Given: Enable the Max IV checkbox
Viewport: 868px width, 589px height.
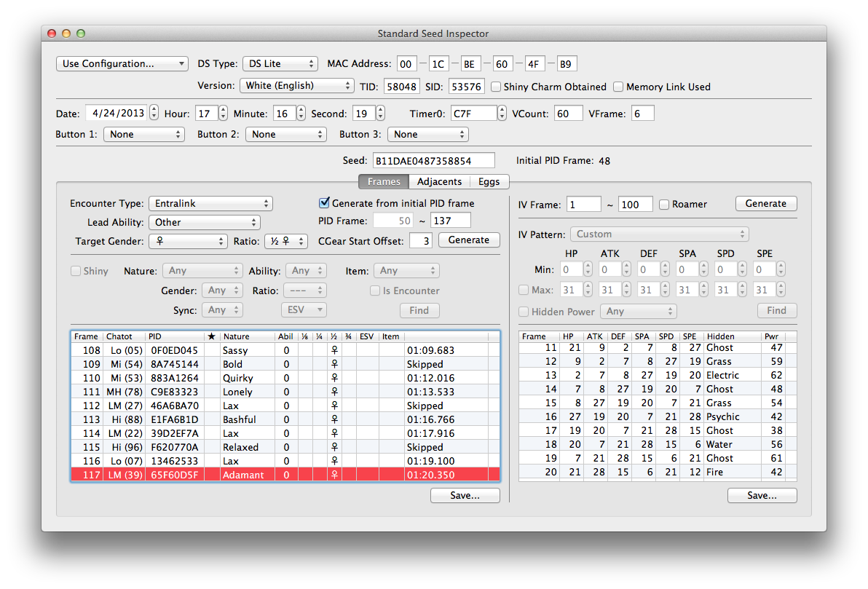Looking at the screenshot, I should coord(523,290).
